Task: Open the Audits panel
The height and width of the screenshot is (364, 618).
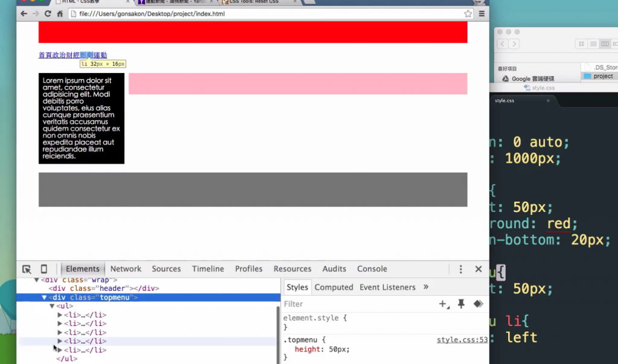Action: click(334, 269)
